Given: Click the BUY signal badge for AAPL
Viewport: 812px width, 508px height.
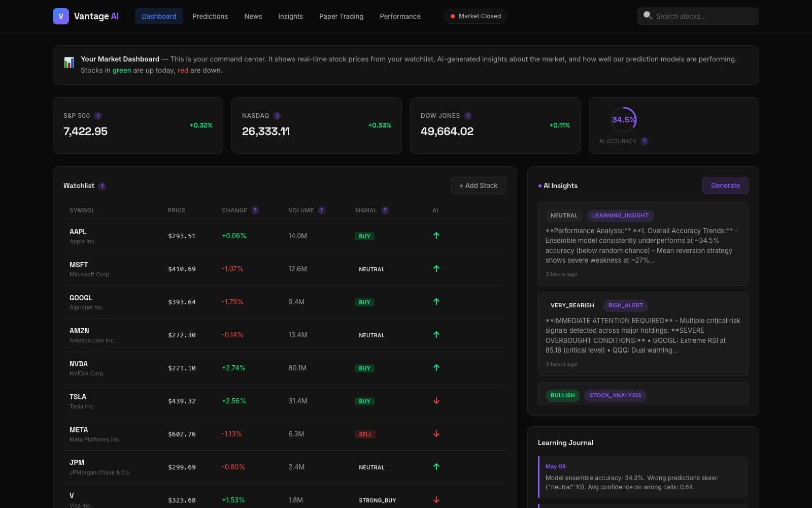Looking at the screenshot, I should (x=364, y=236).
